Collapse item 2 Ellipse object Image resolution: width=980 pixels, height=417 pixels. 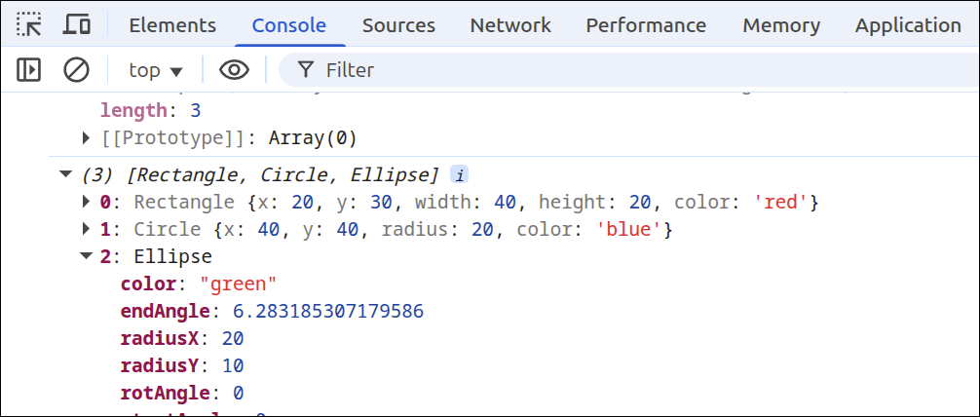pyautogui.click(x=87, y=257)
